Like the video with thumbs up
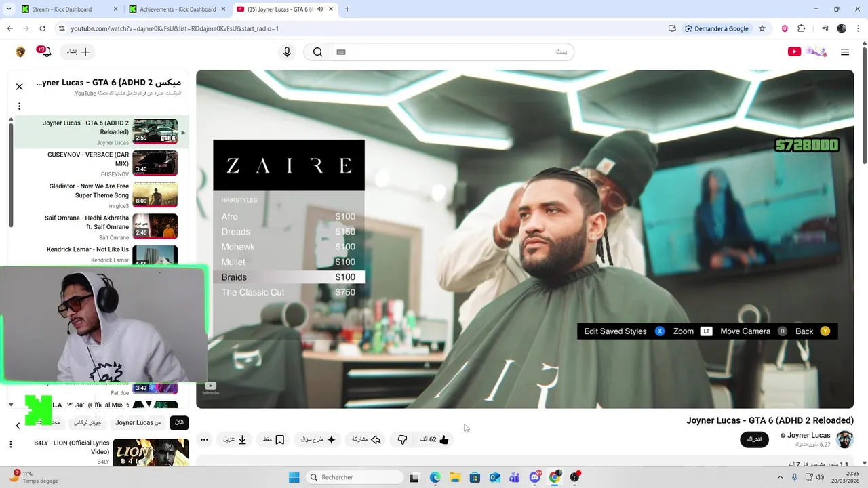The image size is (868, 488). pyautogui.click(x=435, y=439)
